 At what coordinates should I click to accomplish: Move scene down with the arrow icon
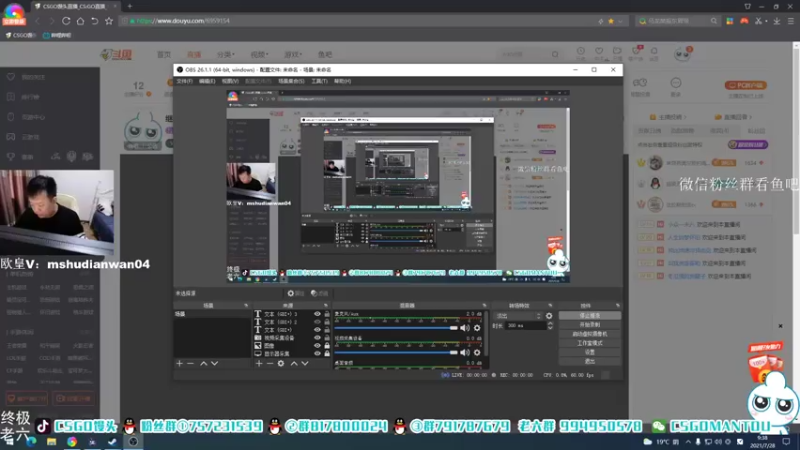(214, 363)
